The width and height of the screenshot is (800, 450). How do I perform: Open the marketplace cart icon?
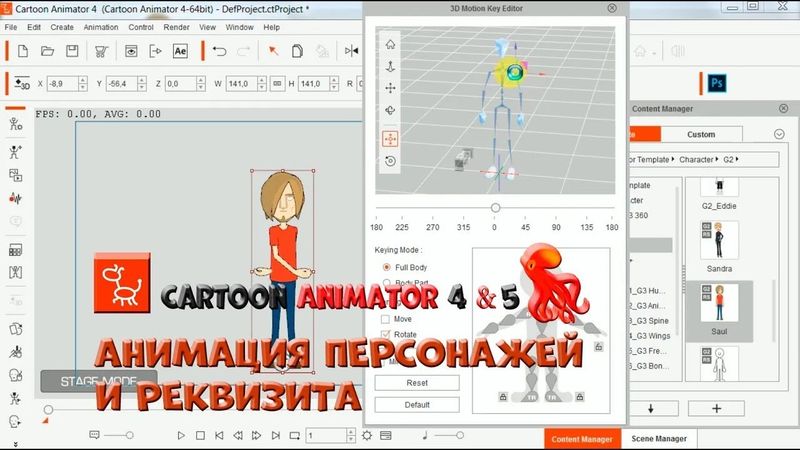tap(101, 51)
